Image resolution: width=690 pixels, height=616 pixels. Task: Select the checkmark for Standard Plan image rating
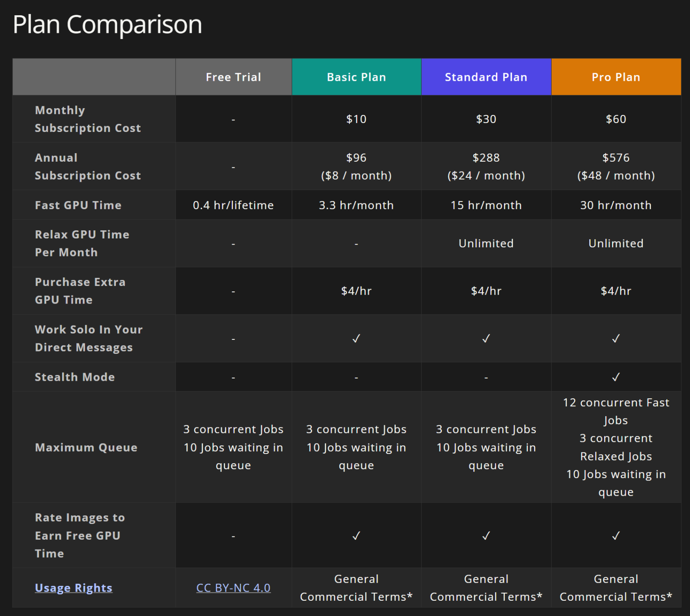tap(486, 536)
